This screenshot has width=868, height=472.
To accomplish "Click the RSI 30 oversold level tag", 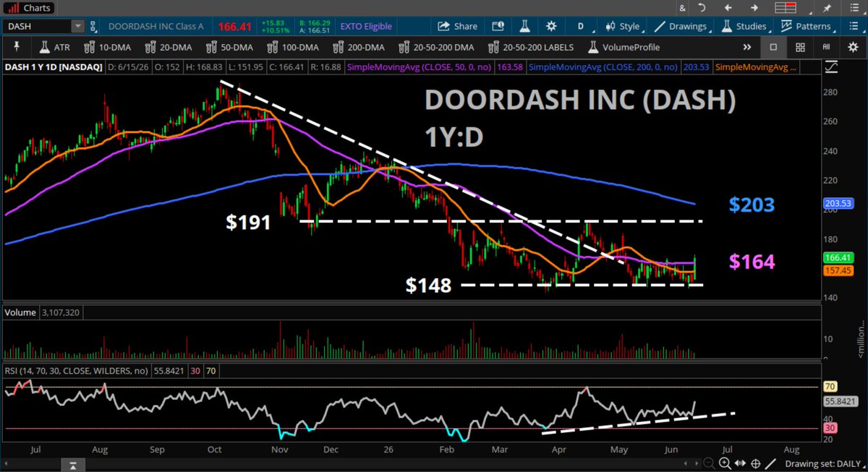I will 829,428.
